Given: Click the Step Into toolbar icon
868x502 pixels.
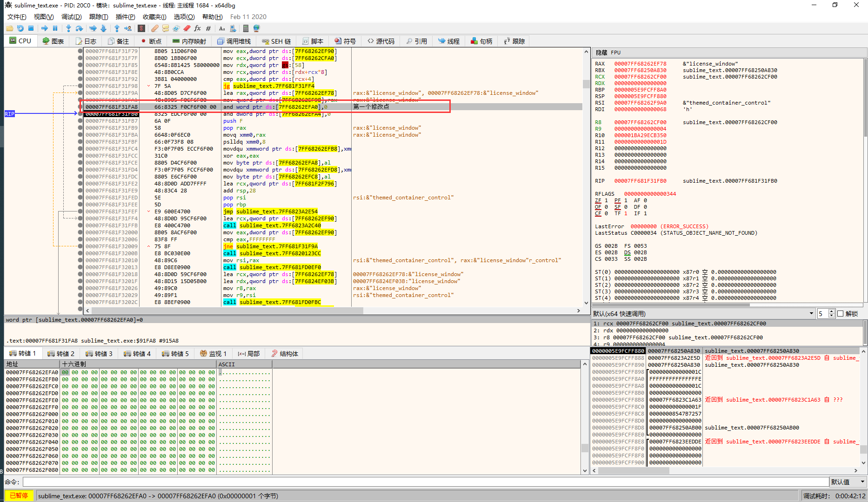Looking at the screenshot, I should [68, 28].
